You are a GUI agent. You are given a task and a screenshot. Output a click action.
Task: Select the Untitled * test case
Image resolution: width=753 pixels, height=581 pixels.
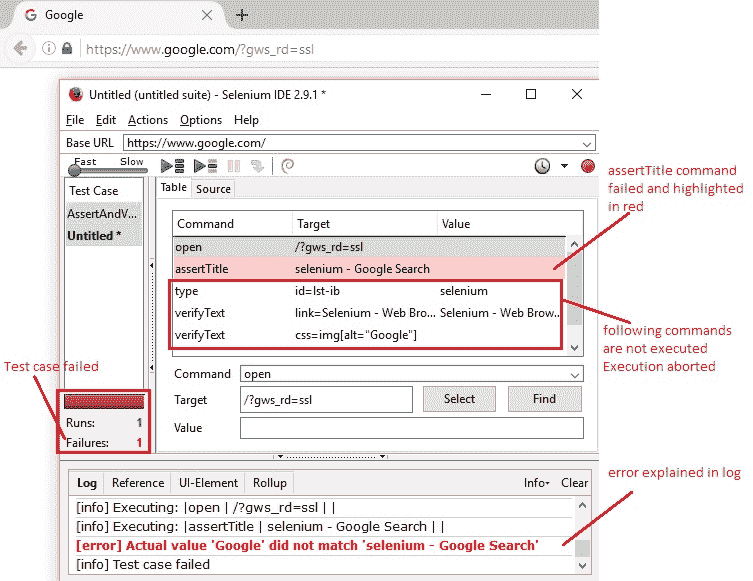click(x=103, y=236)
